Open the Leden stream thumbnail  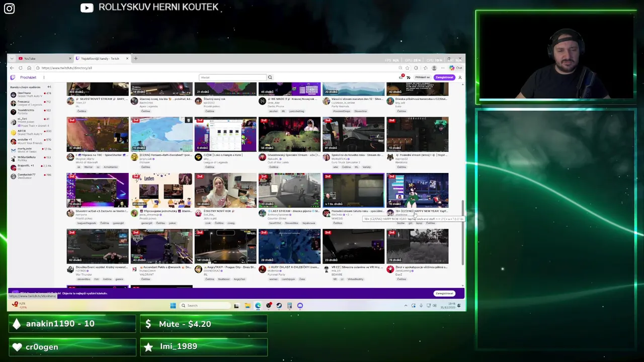click(162, 190)
